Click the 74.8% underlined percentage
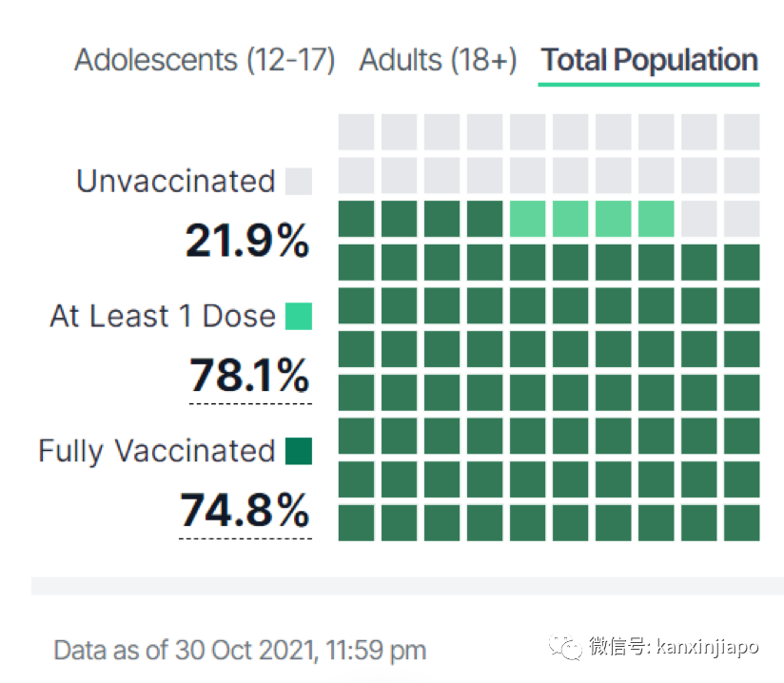The height and width of the screenshot is (683, 784). pyautogui.click(x=245, y=511)
